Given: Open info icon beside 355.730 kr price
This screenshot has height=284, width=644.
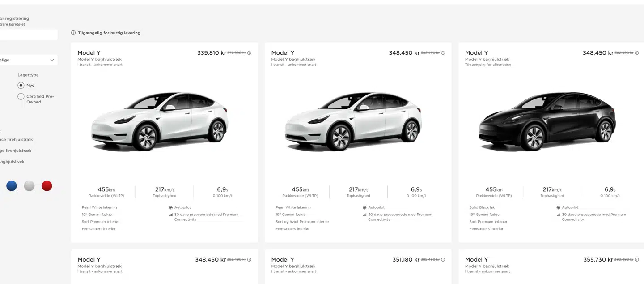Looking at the screenshot, I should 636,259.
